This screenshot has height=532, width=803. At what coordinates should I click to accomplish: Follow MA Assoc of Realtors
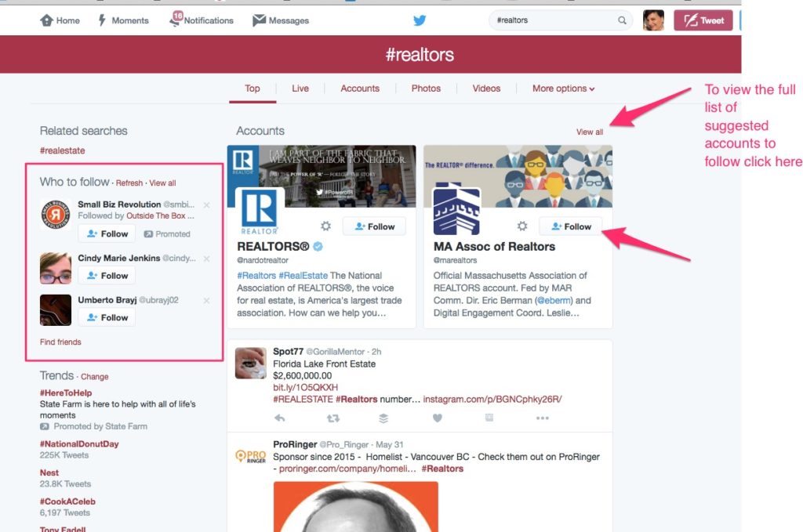(571, 226)
